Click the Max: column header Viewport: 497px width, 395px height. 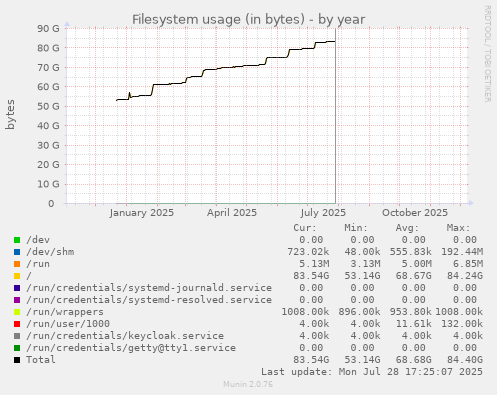click(x=458, y=228)
